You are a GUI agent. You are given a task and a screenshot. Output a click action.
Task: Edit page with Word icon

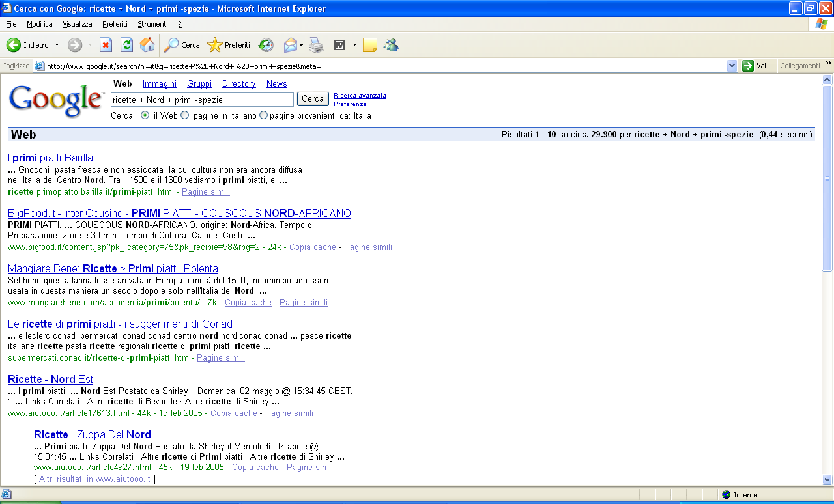339,45
